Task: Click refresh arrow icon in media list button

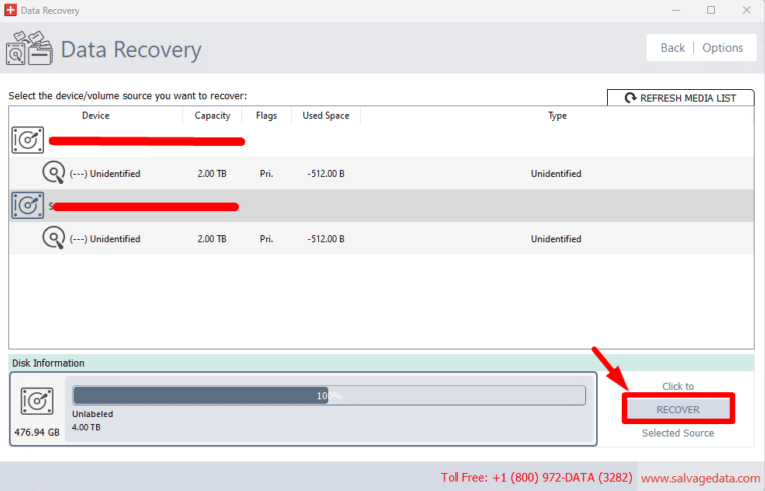Action: tap(630, 98)
